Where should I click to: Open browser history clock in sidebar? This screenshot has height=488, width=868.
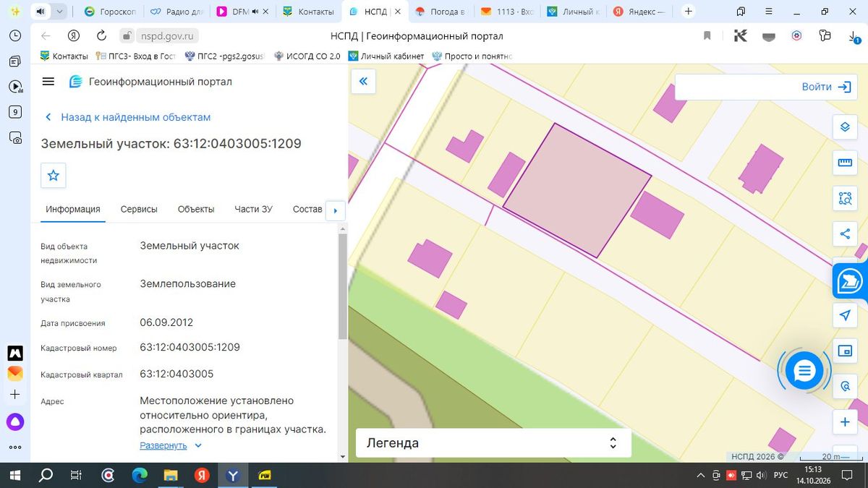tap(15, 36)
